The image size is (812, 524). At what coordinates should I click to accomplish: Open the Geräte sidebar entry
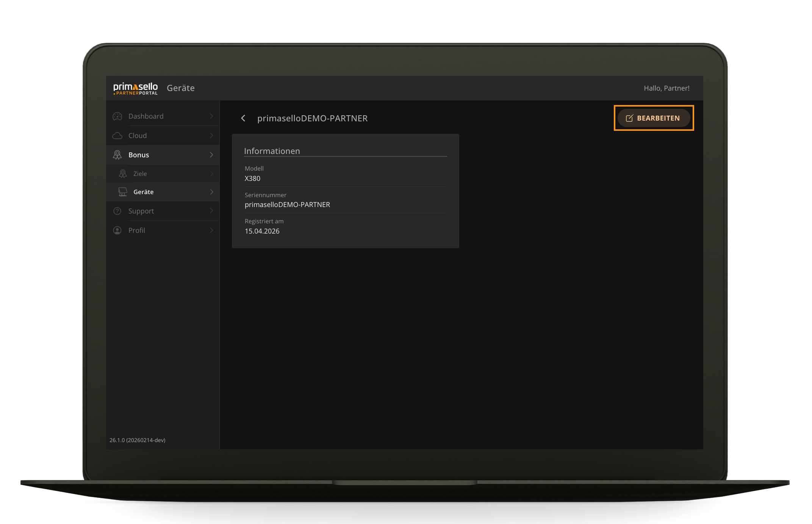point(143,191)
